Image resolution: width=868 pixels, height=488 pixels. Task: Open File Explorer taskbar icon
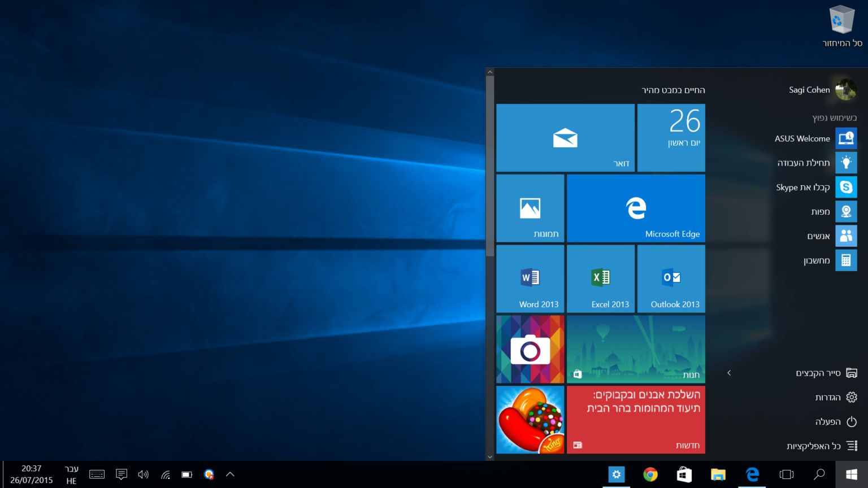coord(718,474)
